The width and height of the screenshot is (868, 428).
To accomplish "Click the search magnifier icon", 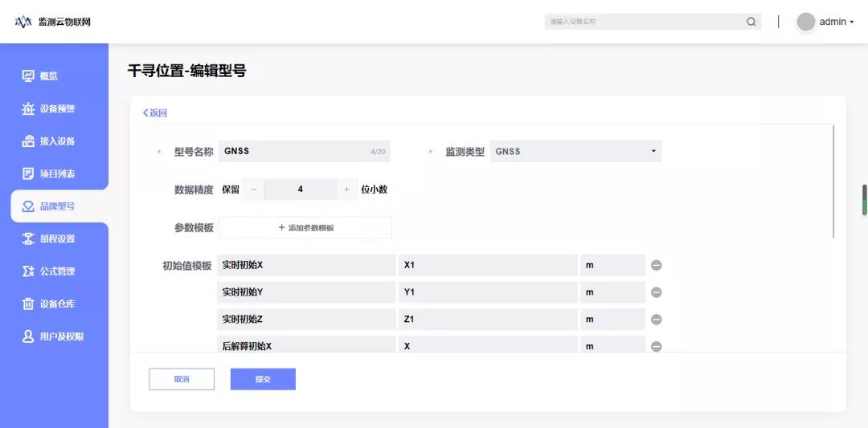I will point(751,22).
